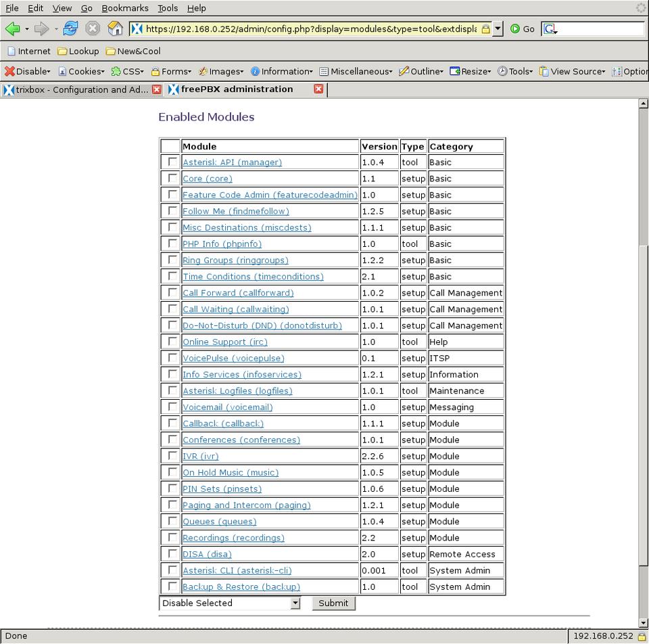Close the freePBX administration tab

(318, 89)
